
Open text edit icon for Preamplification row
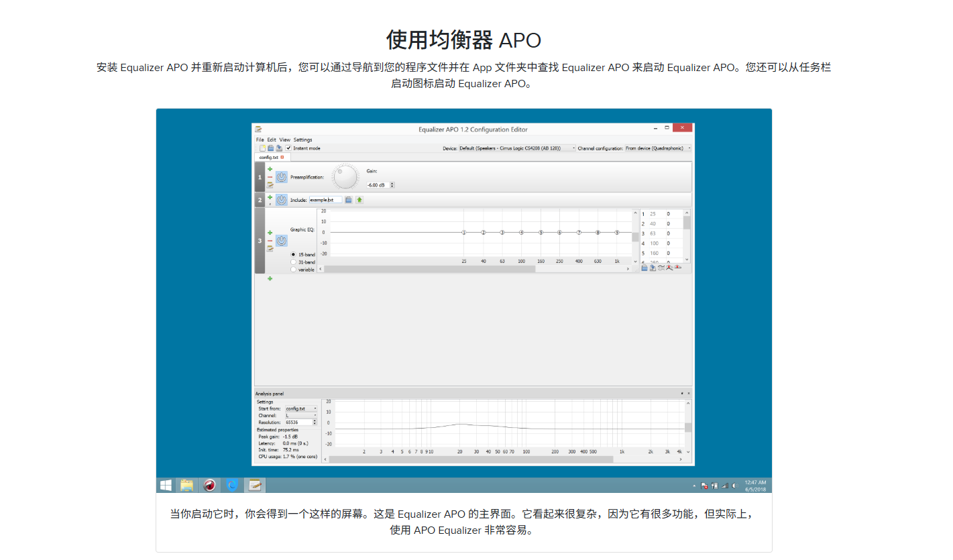(270, 184)
